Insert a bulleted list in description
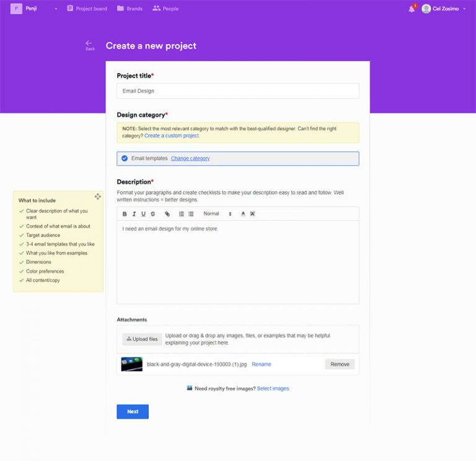The height and width of the screenshot is (461, 476). click(191, 214)
